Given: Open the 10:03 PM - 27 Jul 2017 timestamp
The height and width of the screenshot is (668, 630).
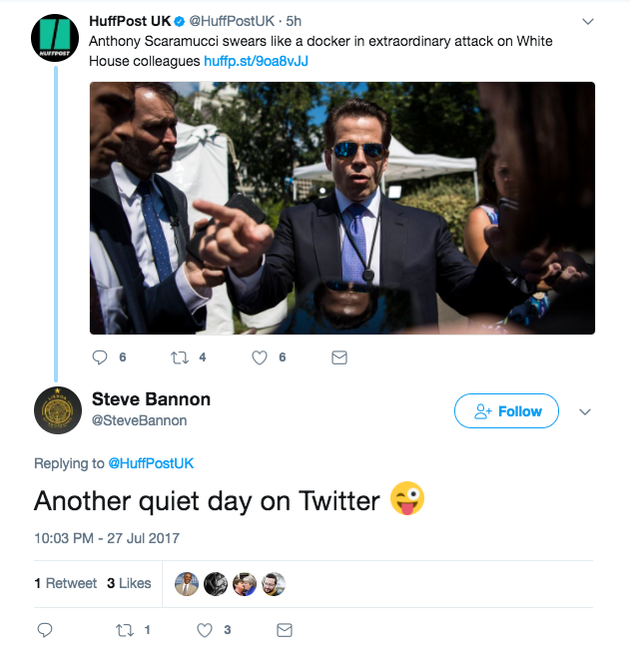Looking at the screenshot, I should click(106, 538).
